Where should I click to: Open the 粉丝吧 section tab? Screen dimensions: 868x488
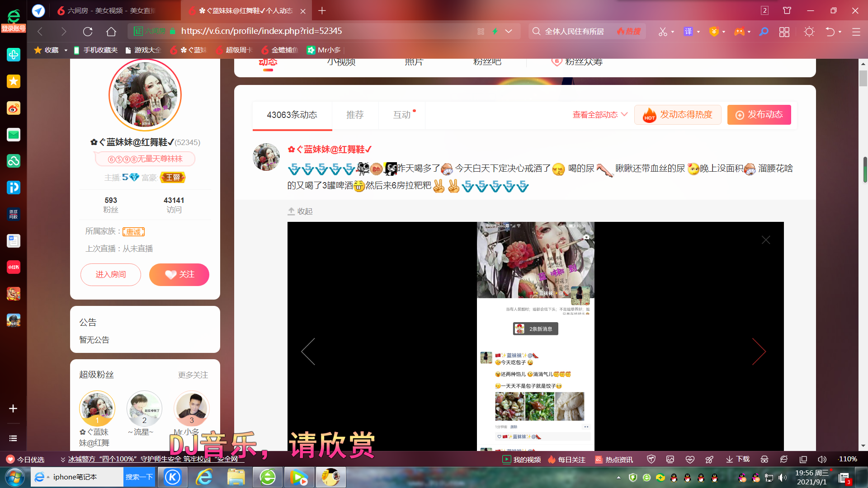(x=487, y=62)
